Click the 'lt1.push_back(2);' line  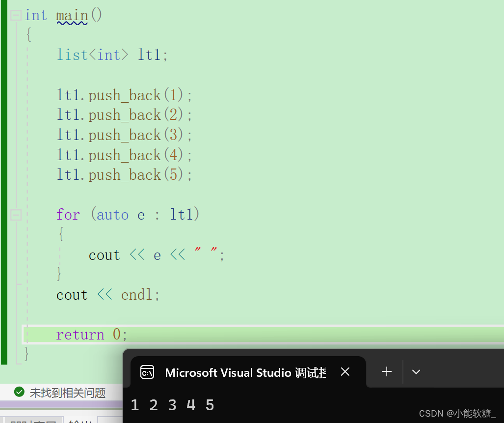(x=124, y=115)
